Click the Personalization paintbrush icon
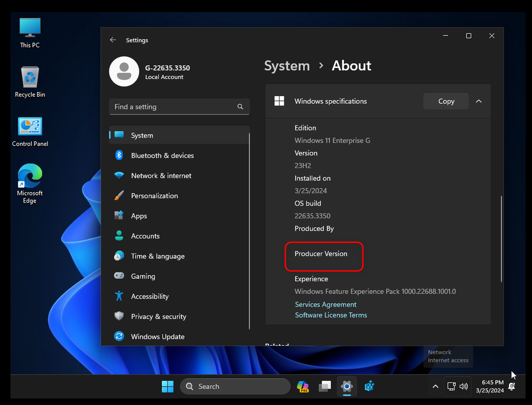 (x=119, y=195)
